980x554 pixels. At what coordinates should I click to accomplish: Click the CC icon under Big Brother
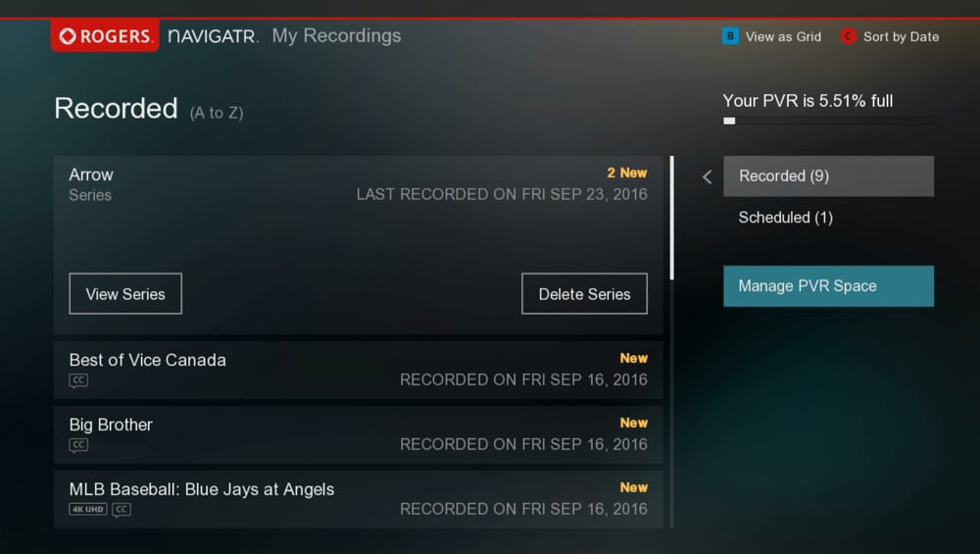(78, 445)
